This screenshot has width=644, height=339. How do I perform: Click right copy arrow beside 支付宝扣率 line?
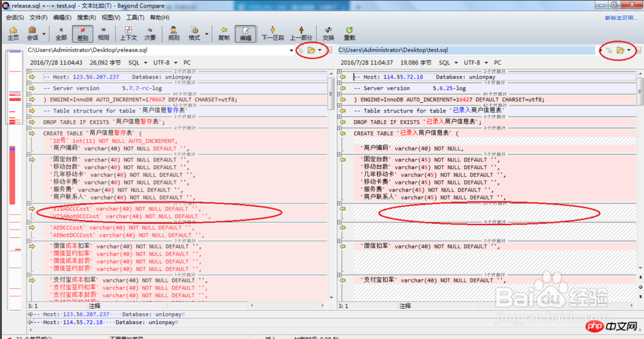pyautogui.click(x=343, y=280)
